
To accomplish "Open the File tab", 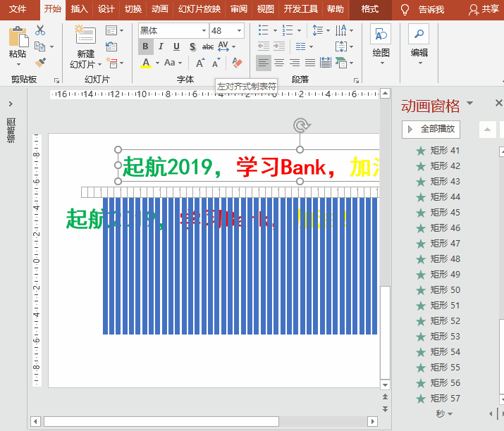I will click(18, 9).
